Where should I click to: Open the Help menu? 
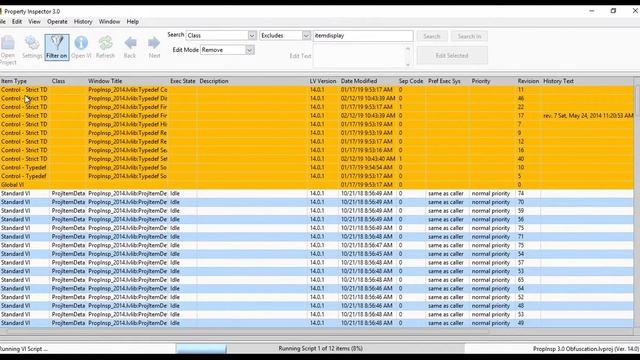coord(133,22)
